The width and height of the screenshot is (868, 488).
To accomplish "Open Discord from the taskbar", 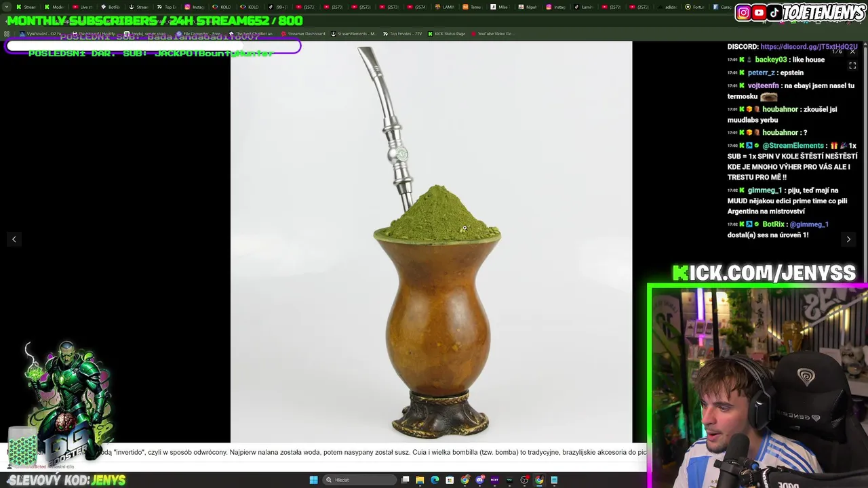I will tap(479, 480).
